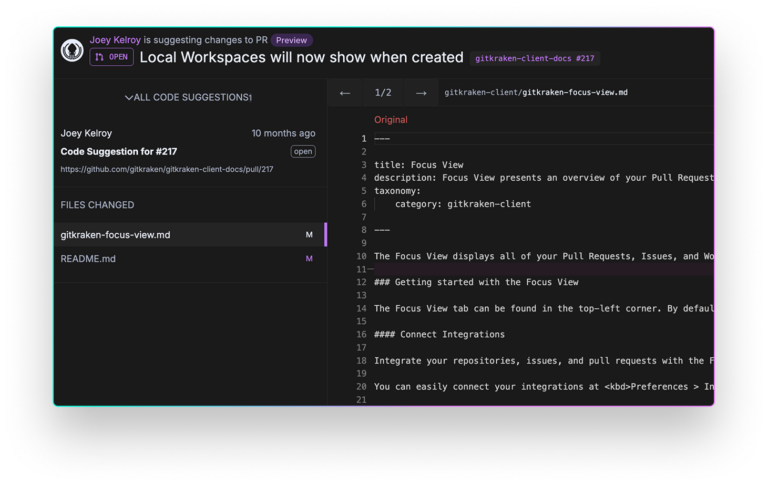The image size is (768, 486).
Task: Click line 5 taxonomy: text
Action: [x=397, y=191]
